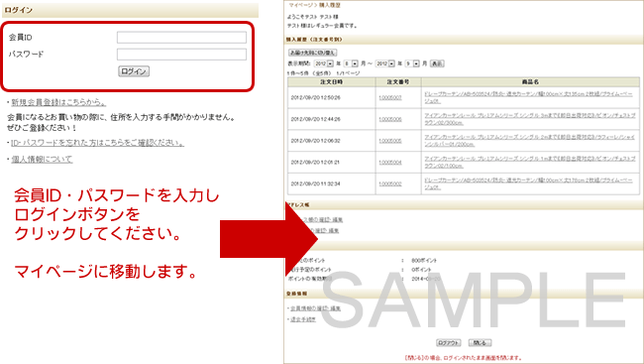Open the ID・パスワードを忘れた方 link
This screenshot has width=644, height=364.
pyautogui.click(x=97, y=143)
